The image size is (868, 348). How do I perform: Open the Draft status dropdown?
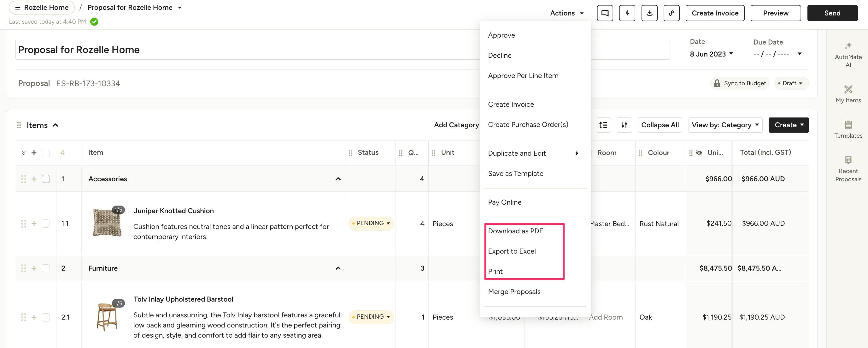790,83
